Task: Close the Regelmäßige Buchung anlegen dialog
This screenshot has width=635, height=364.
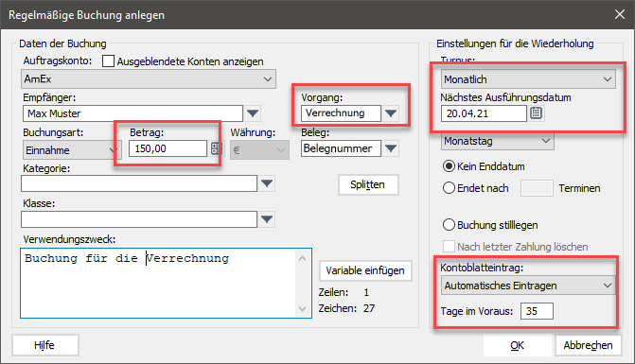Action: click(x=620, y=14)
